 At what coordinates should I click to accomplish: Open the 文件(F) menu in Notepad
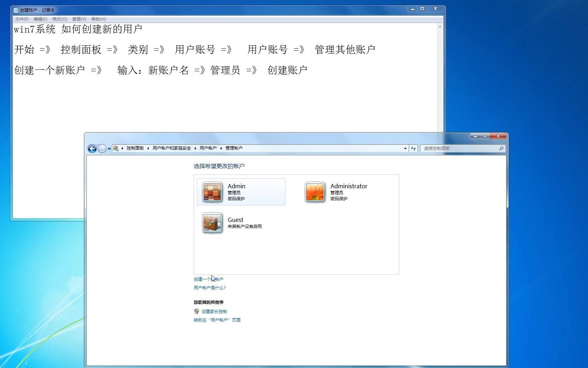22,19
